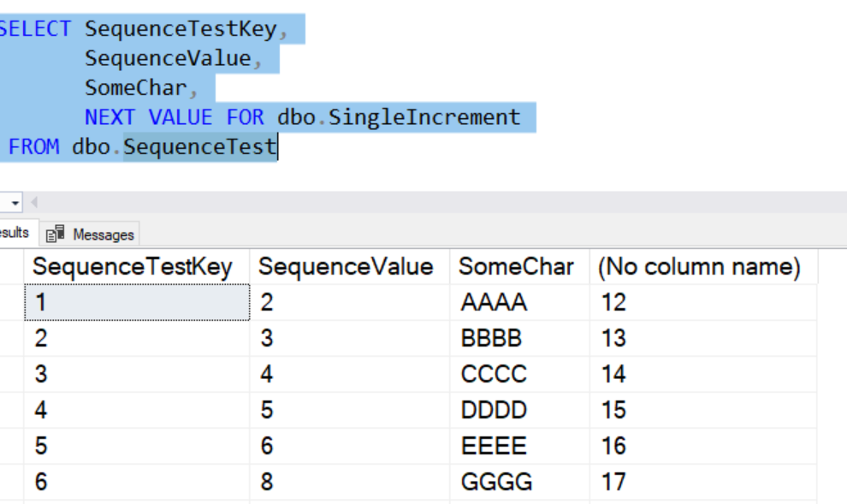The width and height of the screenshot is (847, 504).
Task: Click the Messages tab icon
Action: coord(56,234)
